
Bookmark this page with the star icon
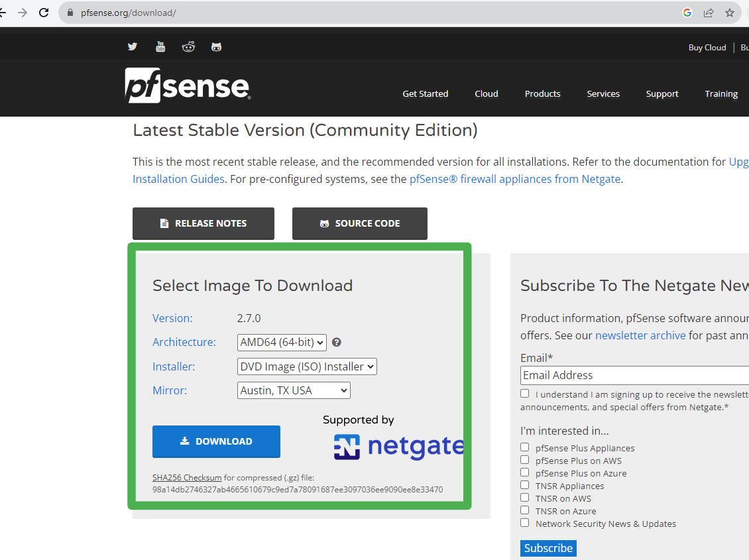pyautogui.click(x=729, y=13)
